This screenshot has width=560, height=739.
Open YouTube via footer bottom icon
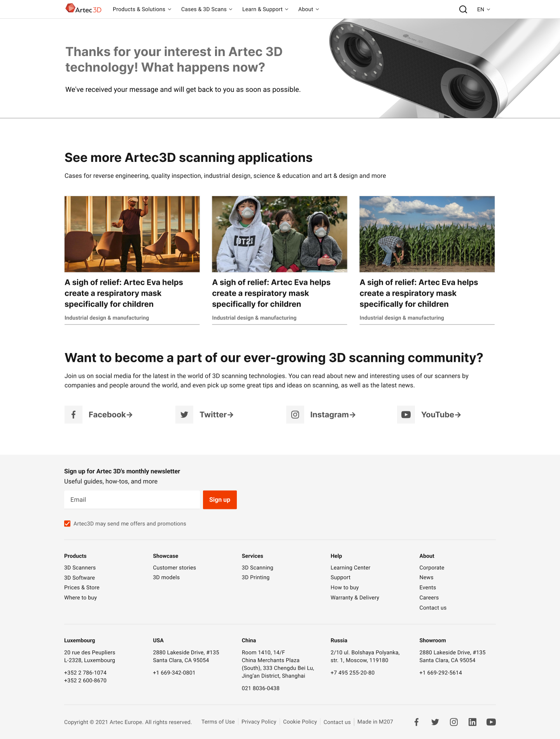tap(491, 722)
